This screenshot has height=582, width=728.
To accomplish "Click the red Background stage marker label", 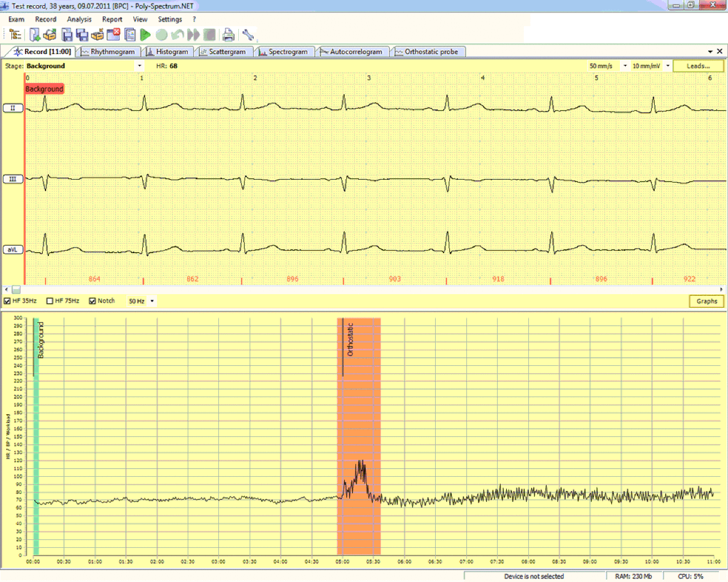I will (44, 89).
